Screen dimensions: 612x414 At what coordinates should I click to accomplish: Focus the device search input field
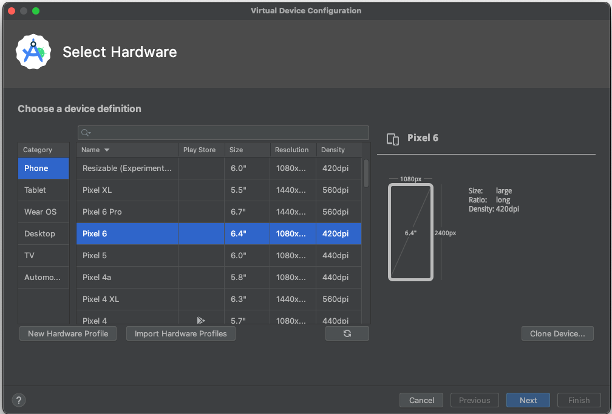point(223,133)
